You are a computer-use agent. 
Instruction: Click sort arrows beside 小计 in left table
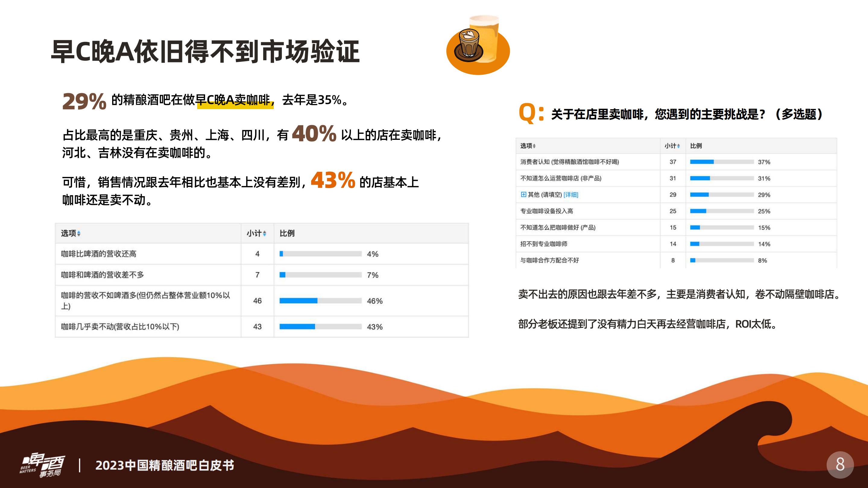click(264, 233)
